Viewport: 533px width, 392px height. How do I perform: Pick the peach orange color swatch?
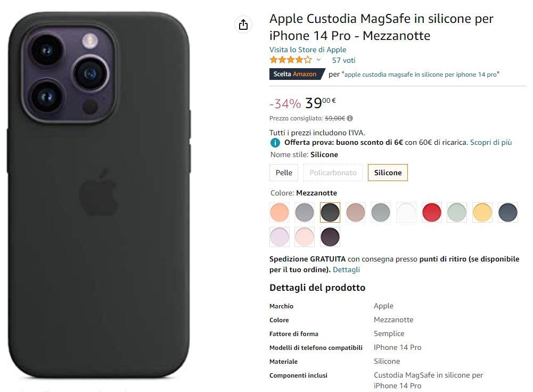point(280,213)
